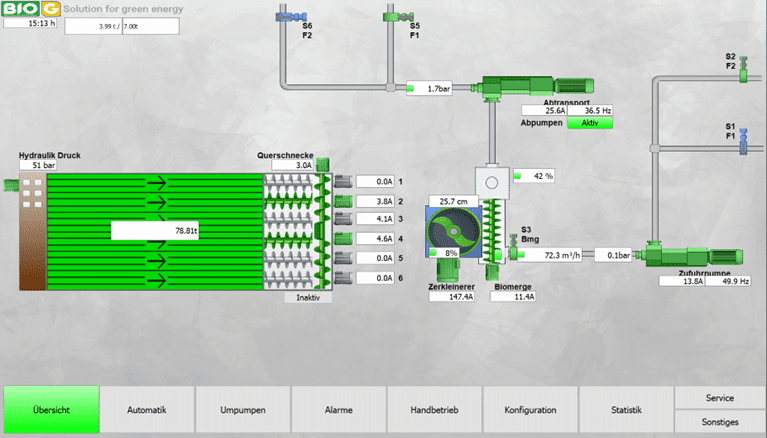Click the 25.7 cm level value
Screen dimensions: 767x438
[x=453, y=201]
